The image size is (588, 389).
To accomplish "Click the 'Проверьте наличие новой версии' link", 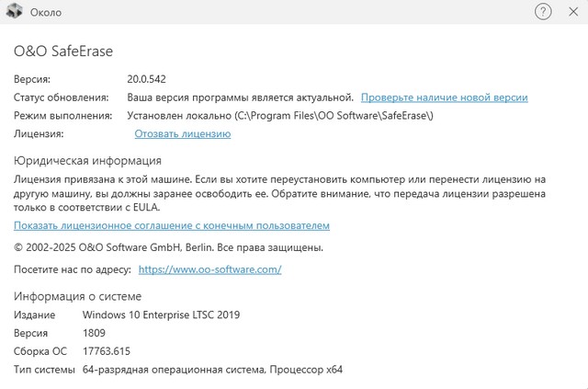I will pos(444,97).
